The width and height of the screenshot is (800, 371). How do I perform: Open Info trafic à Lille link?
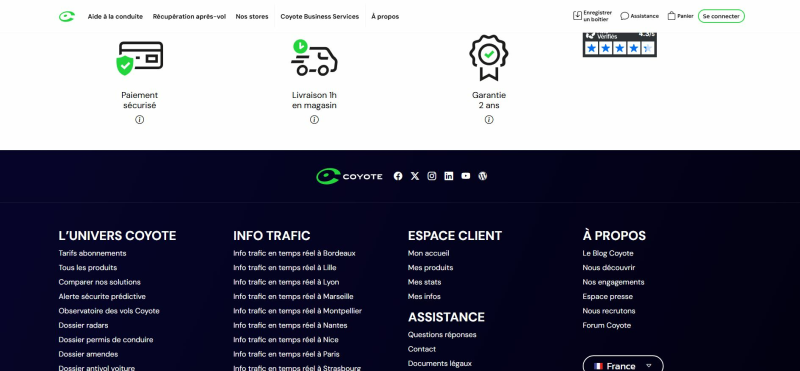(x=285, y=267)
